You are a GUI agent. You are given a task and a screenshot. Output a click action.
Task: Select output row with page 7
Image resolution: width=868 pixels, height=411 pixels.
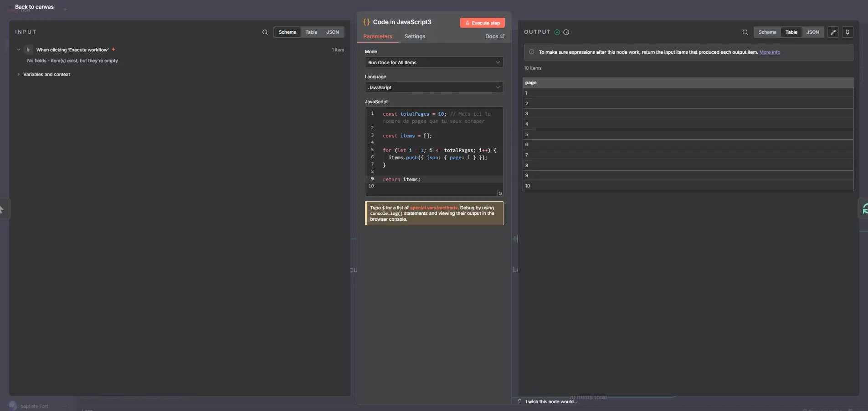coord(688,155)
